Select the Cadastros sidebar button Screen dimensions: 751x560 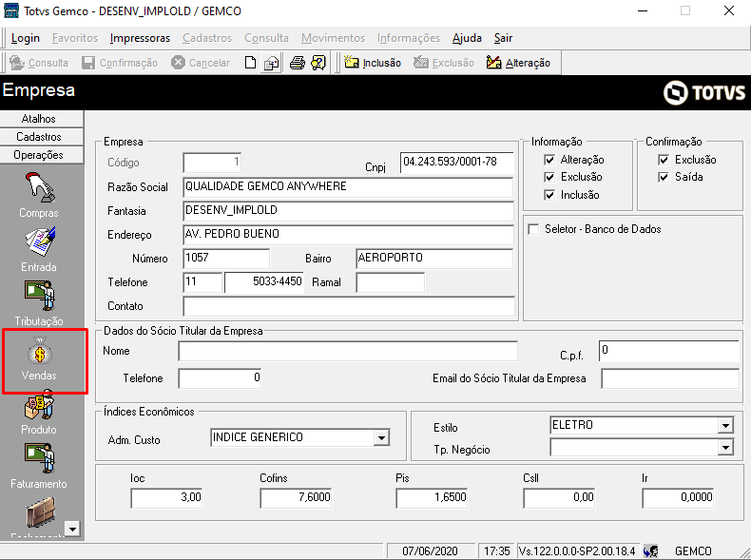point(42,137)
